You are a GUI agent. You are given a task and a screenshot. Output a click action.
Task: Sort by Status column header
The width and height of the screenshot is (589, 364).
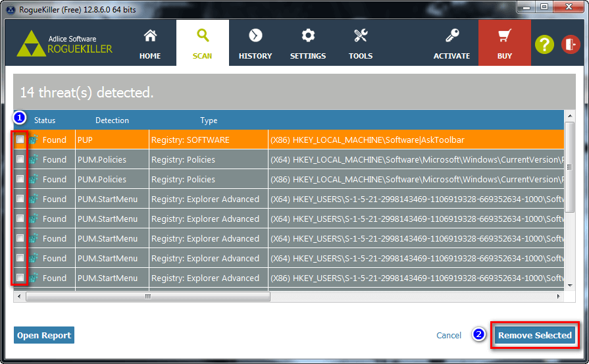click(x=45, y=120)
